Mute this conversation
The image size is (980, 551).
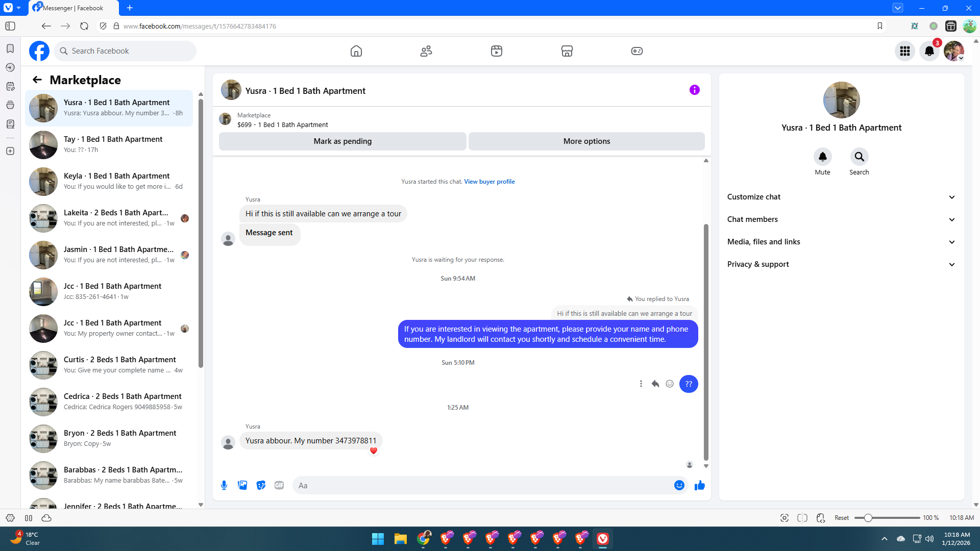coord(822,157)
